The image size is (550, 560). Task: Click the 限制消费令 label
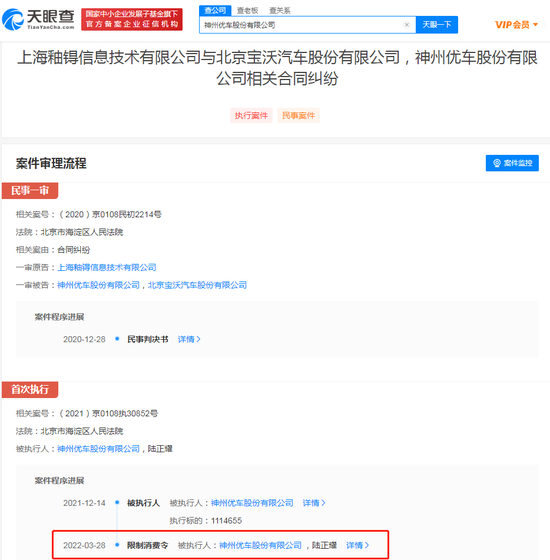tap(148, 545)
